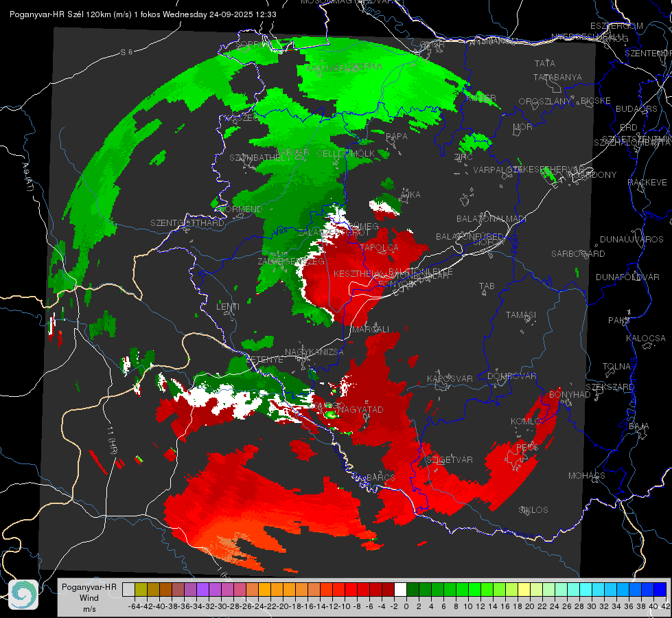Click the RACKEVE city label

point(647,183)
